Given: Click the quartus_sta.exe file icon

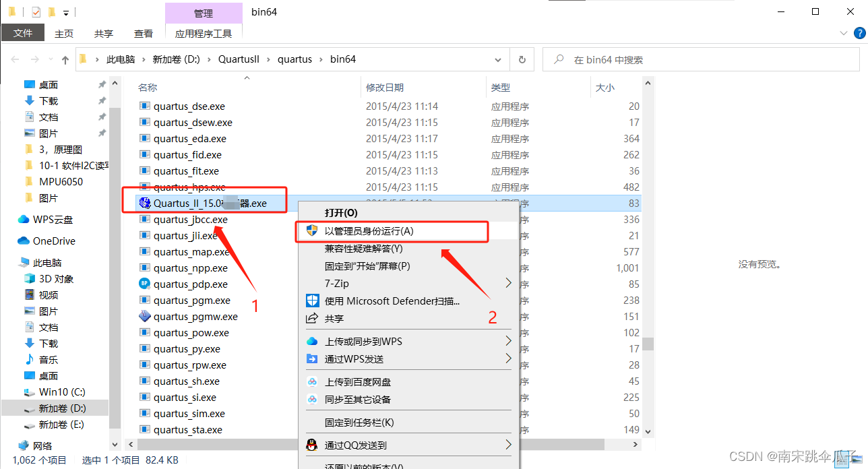Looking at the screenshot, I should (x=144, y=429).
